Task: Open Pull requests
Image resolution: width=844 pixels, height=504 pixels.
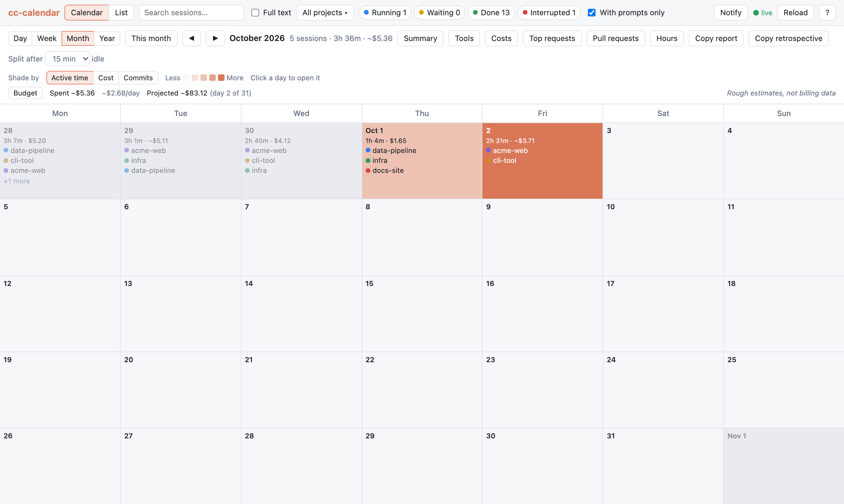Action: point(615,38)
